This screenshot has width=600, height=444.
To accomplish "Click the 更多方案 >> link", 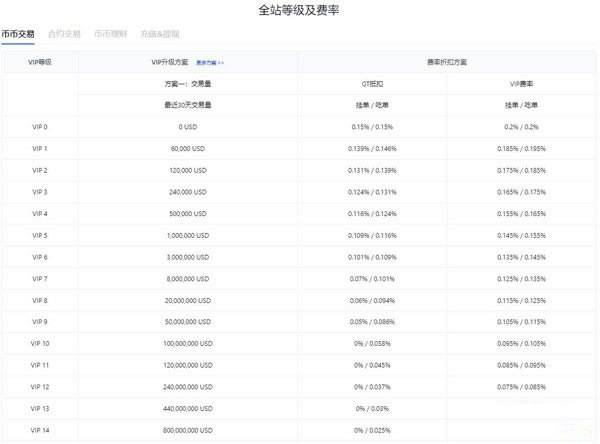I will (x=210, y=62).
